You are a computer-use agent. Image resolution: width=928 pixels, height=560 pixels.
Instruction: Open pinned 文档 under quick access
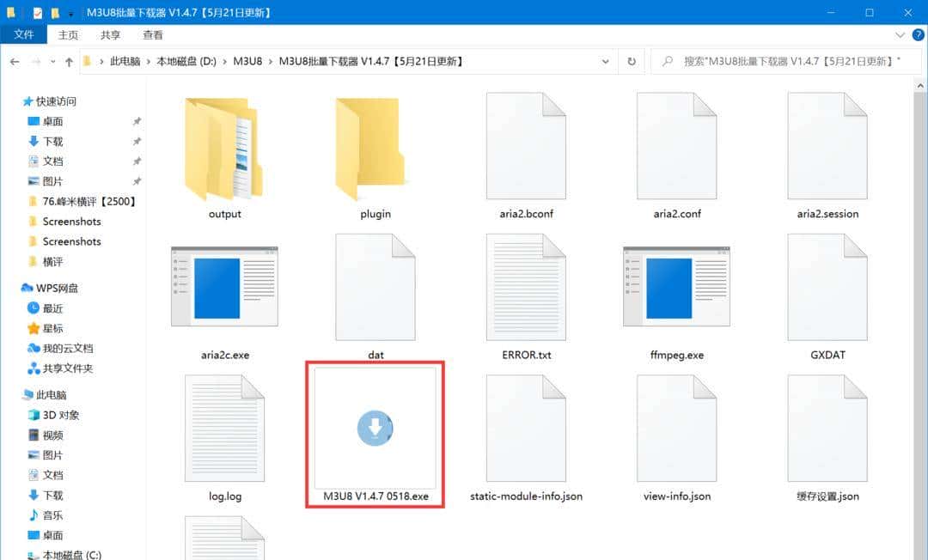point(52,161)
